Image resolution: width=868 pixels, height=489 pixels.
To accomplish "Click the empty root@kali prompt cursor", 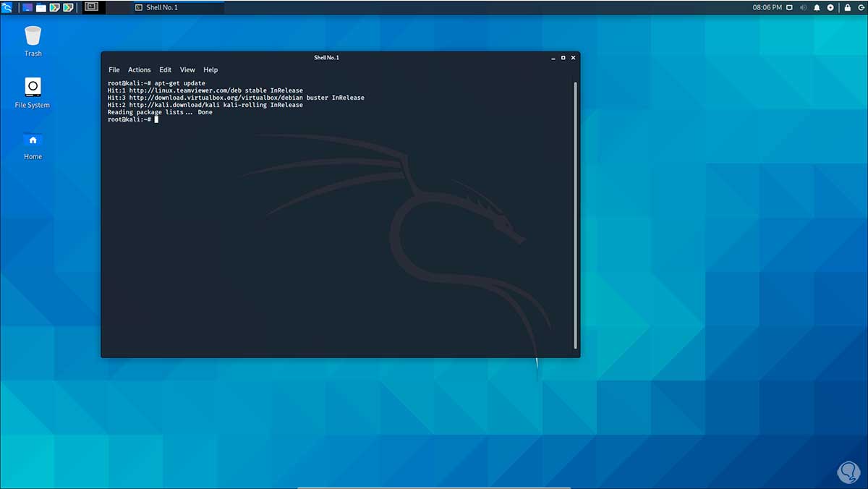I will coord(156,119).
